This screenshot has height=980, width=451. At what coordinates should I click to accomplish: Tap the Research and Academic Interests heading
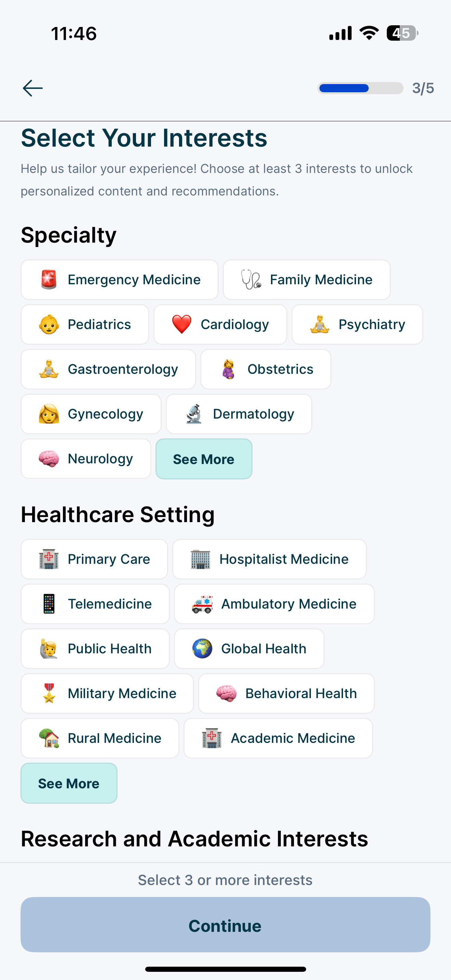click(194, 839)
